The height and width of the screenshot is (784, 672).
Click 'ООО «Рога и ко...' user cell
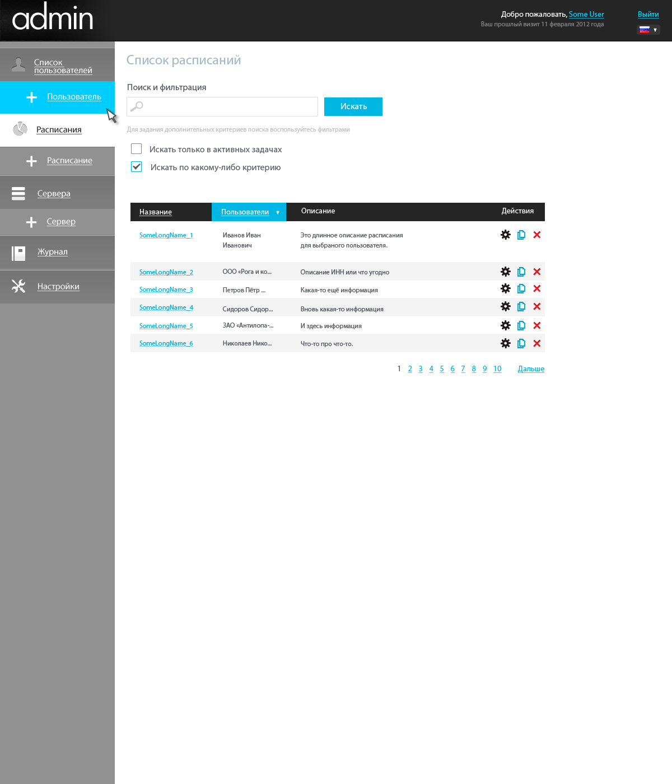(x=247, y=272)
